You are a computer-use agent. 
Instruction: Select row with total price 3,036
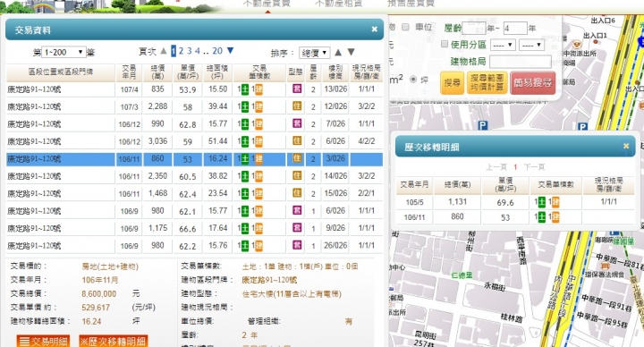tap(194, 141)
